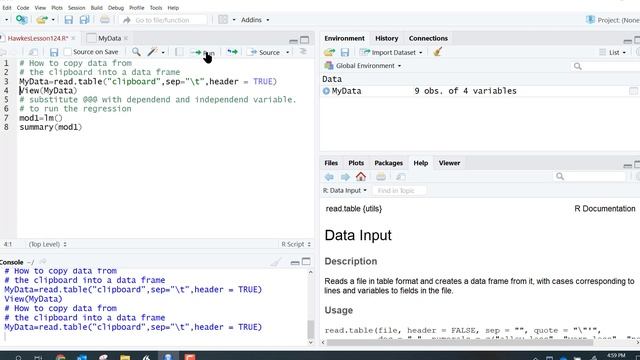Show script in new window icon
The height and width of the screenshot is (360, 640).
coord(33,52)
